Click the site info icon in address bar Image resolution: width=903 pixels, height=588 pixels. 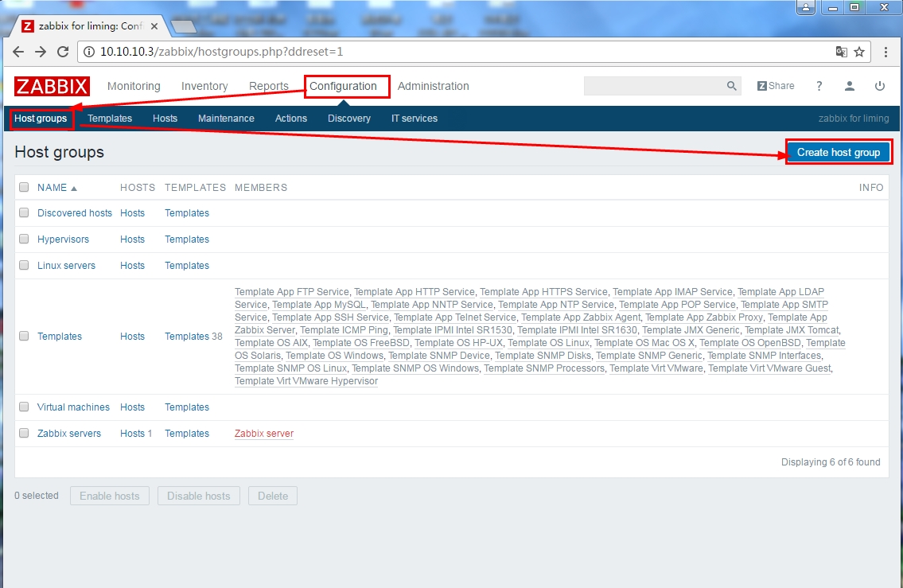tap(89, 52)
